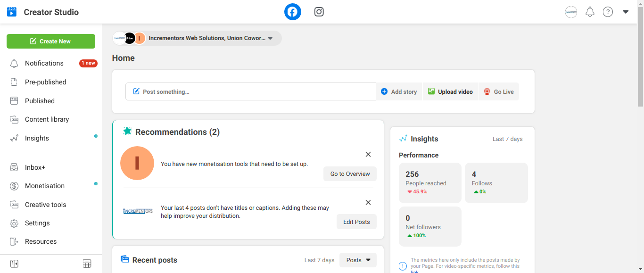Click the Create New button
The image size is (644, 273).
(51, 41)
